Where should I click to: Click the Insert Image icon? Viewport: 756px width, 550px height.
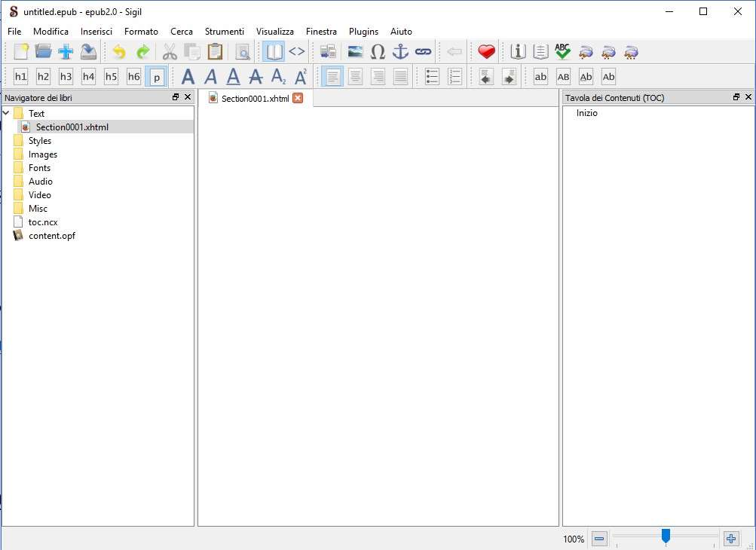coord(356,52)
